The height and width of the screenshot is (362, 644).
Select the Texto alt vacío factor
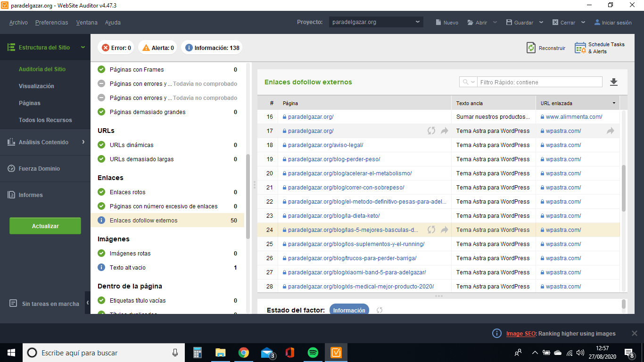pyautogui.click(x=167, y=267)
